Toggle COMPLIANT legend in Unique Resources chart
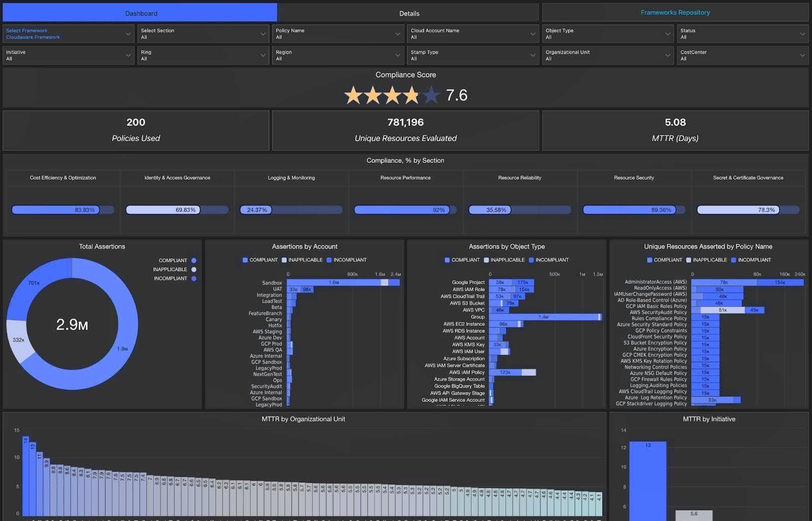Image resolution: width=812 pixels, height=521 pixels. (x=664, y=260)
